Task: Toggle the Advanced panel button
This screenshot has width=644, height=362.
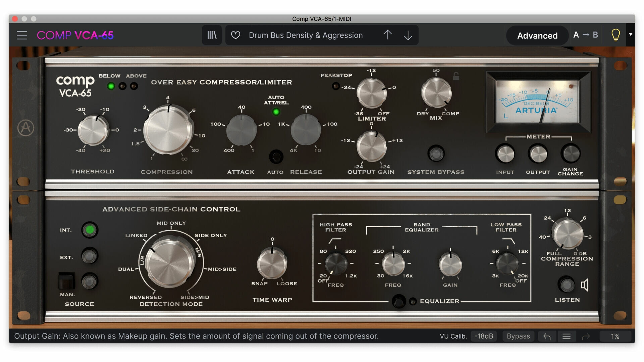Action: (537, 36)
